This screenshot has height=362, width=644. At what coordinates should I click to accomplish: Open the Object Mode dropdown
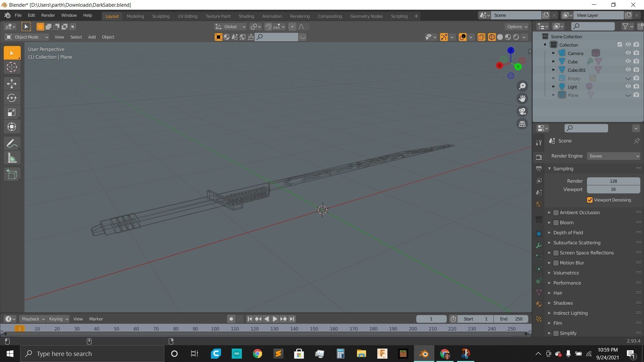tap(27, 37)
